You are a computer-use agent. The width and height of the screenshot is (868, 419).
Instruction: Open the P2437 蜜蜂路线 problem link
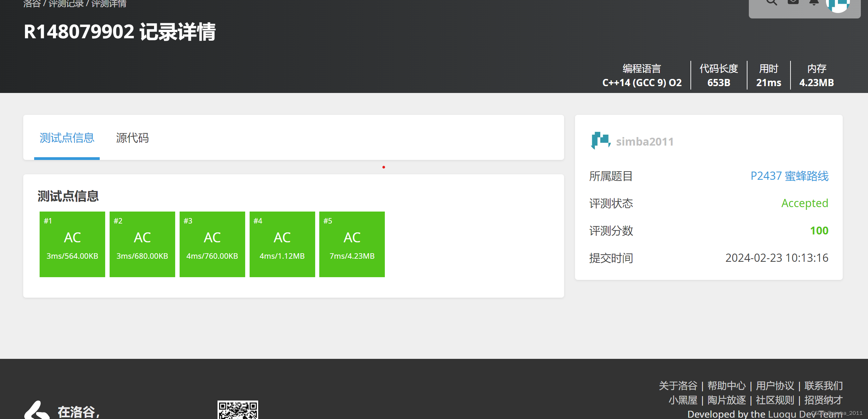(x=789, y=176)
